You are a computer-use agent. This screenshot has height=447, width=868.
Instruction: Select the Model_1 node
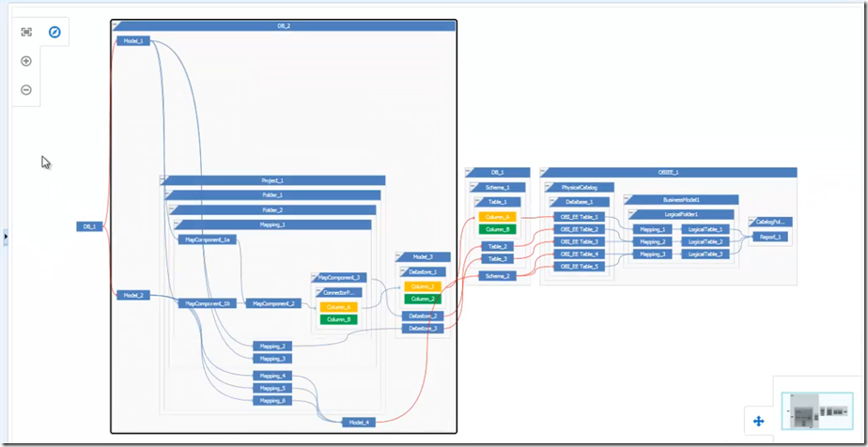coord(132,41)
